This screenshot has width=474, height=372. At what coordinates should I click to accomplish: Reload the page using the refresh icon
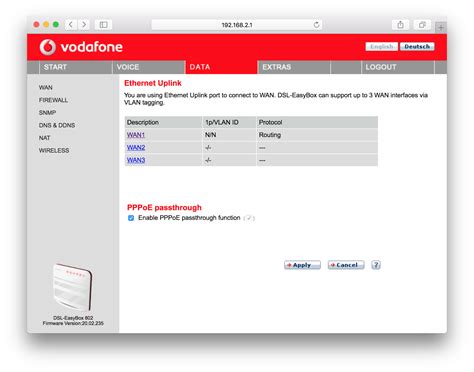316,25
